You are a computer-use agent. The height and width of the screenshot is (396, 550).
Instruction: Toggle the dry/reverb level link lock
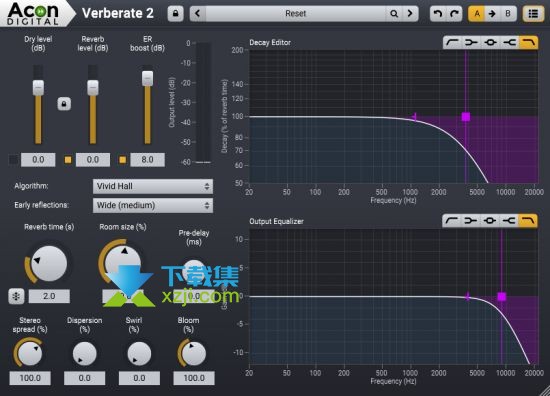(x=64, y=104)
